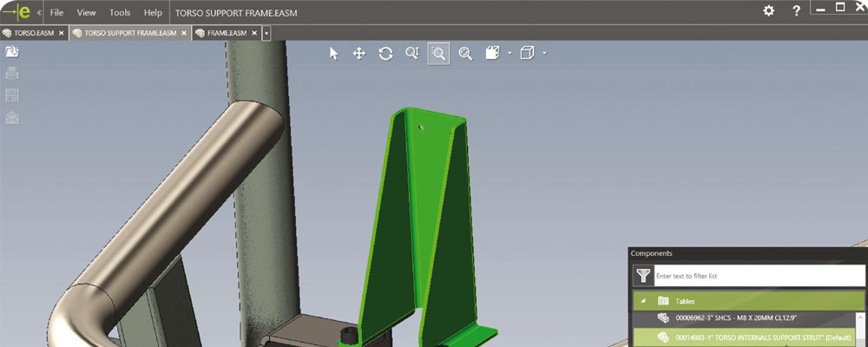The image size is (868, 347).
Task: Click the zoom in/out magnifier tool
Action: click(412, 54)
